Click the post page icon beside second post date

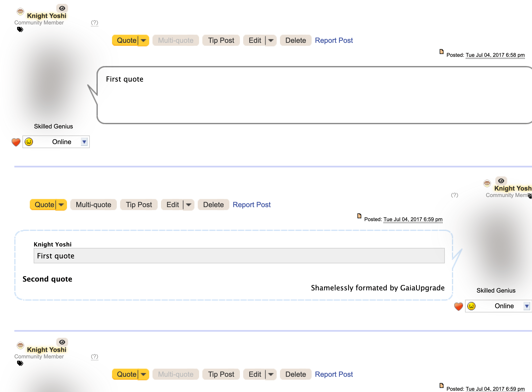359,216
